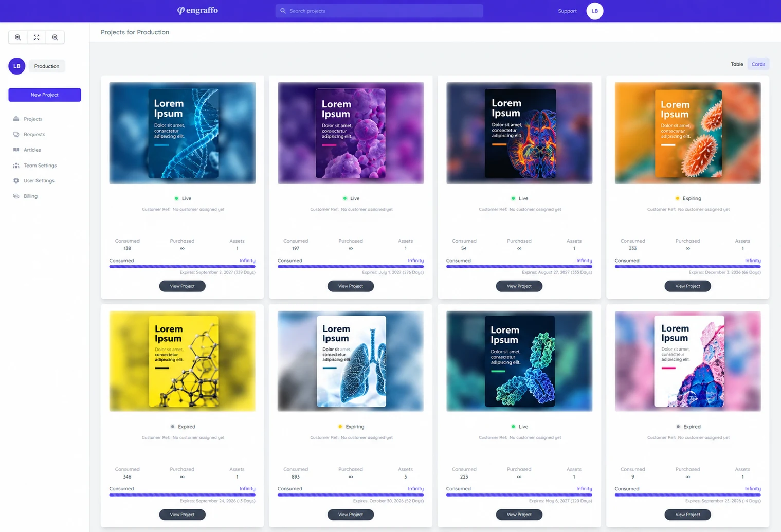Open User Settings in the sidebar
The height and width of the screenshot is (532, 781).
click(x=39, y=180)
